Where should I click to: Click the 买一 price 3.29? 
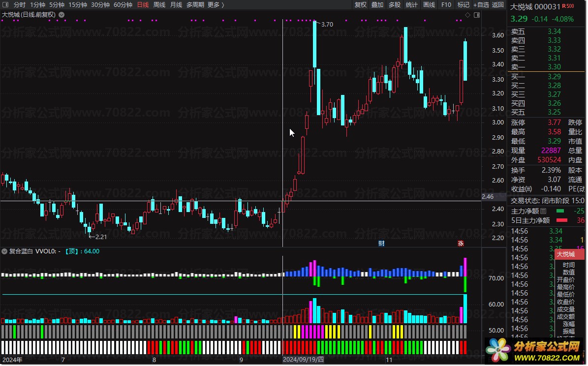(554, 77)
